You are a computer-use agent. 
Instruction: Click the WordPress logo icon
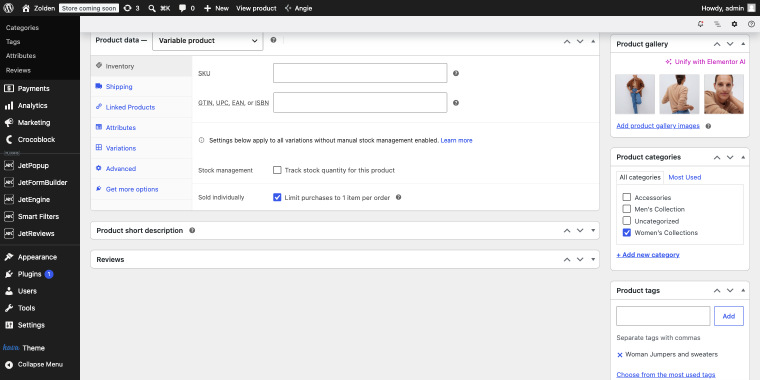coord(9,8)
